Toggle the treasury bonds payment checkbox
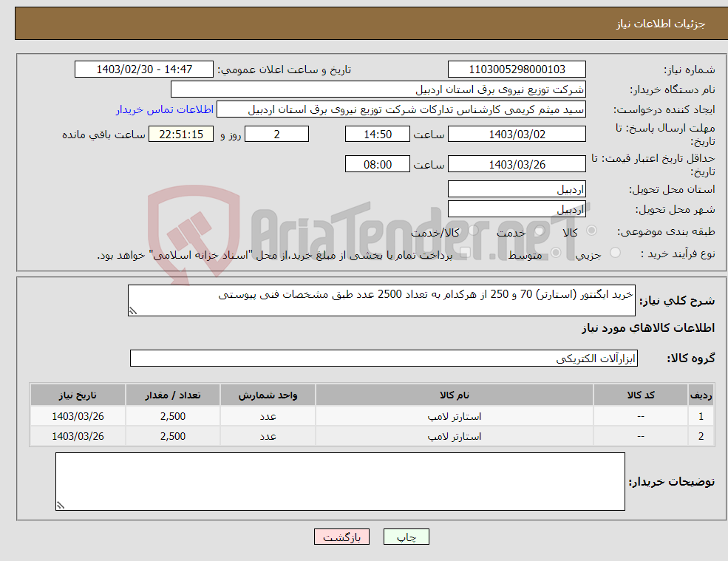The image size is (728, 561). pos(465,253)
